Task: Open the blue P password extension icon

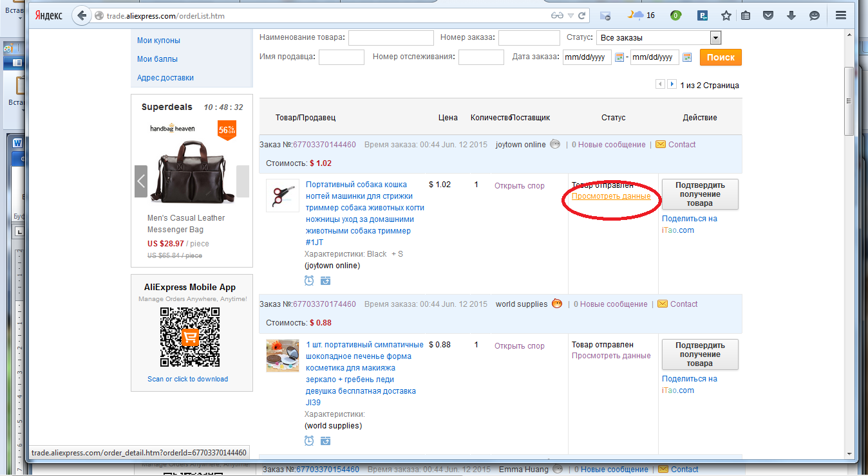Action: tap(703, 15)
